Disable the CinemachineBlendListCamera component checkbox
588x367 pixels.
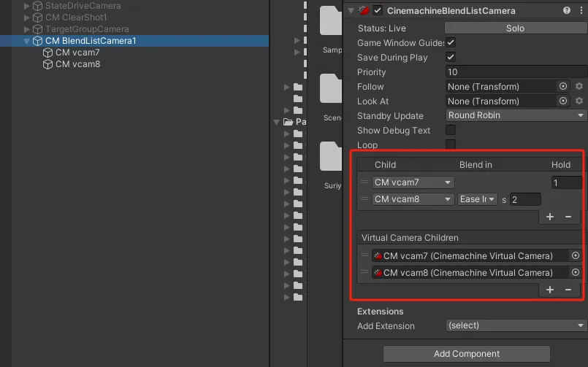tap(378, 10)
